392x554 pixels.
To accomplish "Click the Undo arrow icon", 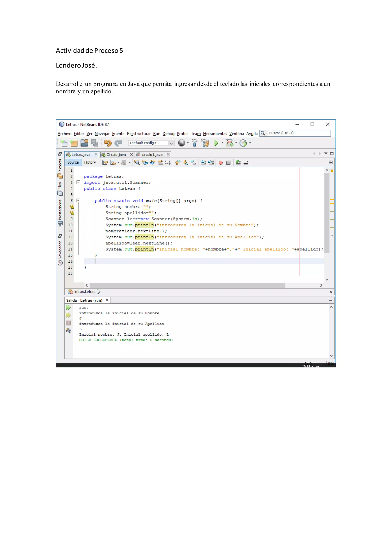I will tap(108, 143).
